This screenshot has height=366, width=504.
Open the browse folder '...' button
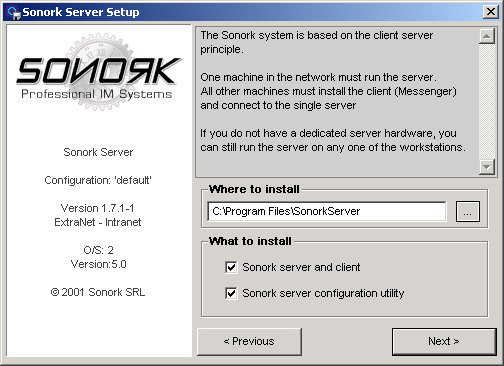coord(468,211)
